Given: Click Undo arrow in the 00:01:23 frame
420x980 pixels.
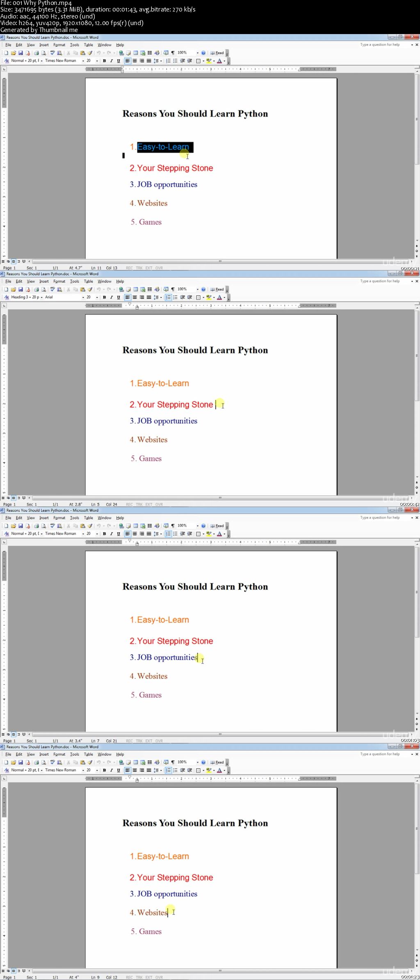Looking at the screenshot, I should click(x=98, y=762).
